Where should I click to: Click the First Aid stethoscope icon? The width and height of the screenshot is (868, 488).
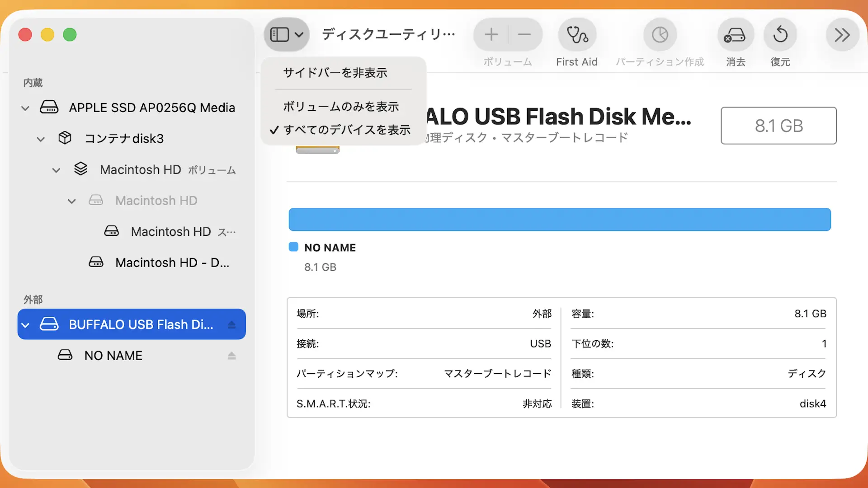pyautogui.click(x=577, y=35)
